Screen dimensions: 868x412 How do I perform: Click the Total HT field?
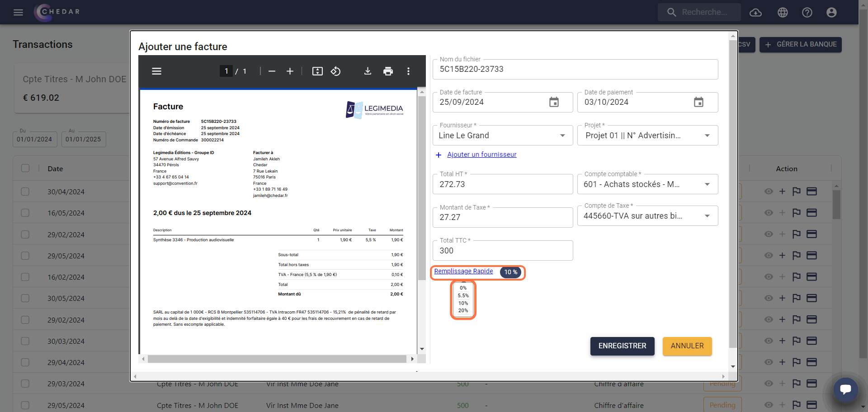click(x=503, y=184)
